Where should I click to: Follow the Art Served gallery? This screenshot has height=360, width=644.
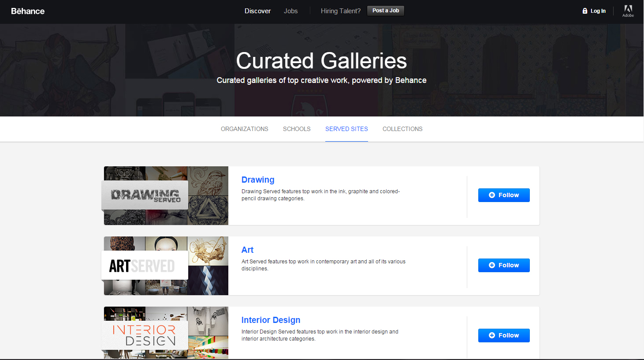click(504, 265)
